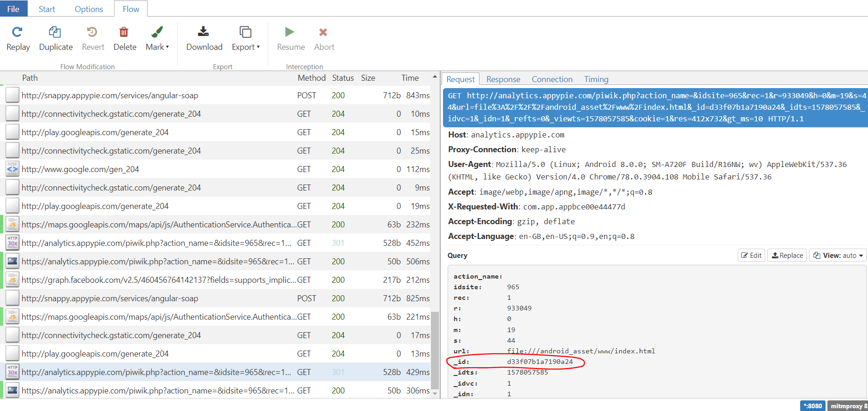Sort flows by Size column header
The width and height of the screenshot is (868, 411).
point(368,78)
